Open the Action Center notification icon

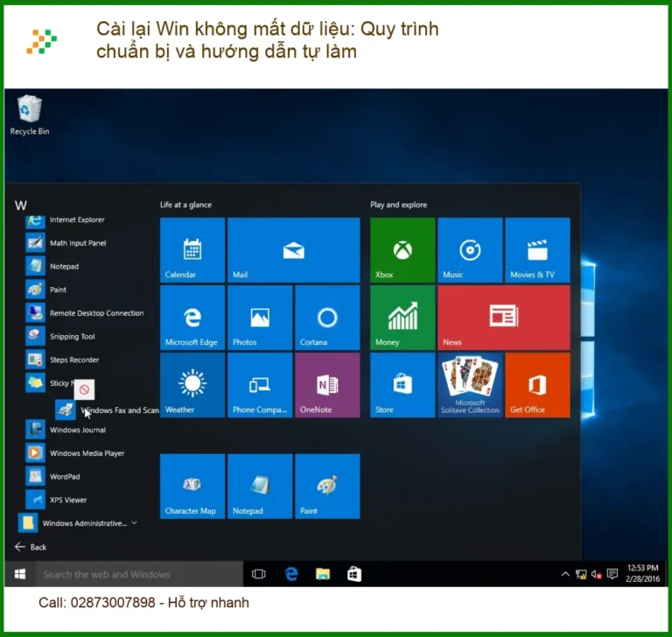pyautogui.click(x=612, y=574)
